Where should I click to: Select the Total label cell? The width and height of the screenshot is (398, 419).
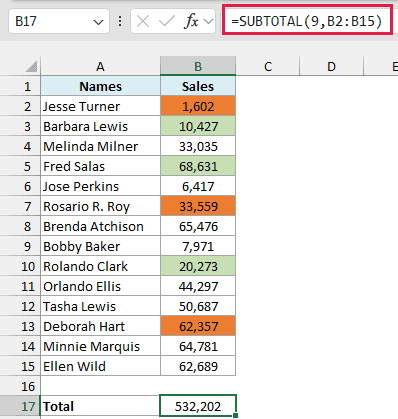click(100, 406)
